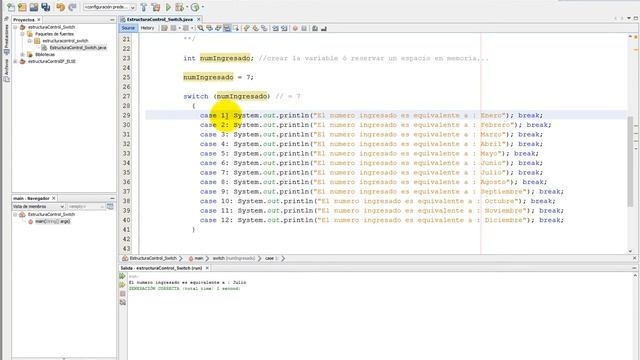
Task: Minimize the Proyectos panel
Action: pyautogui.click(x=112, y=20)
